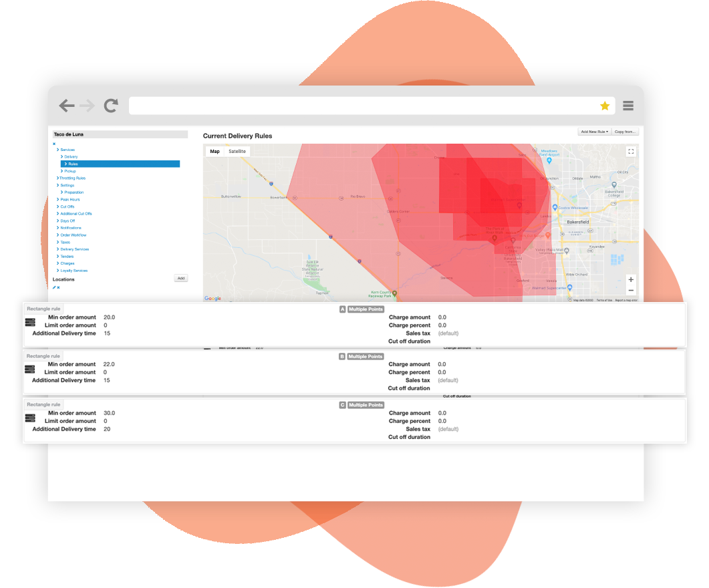Viewport: 709px width, 588px height.
Task: Expand the Throttling Rules chevron
Action: (x=57, y=178)
